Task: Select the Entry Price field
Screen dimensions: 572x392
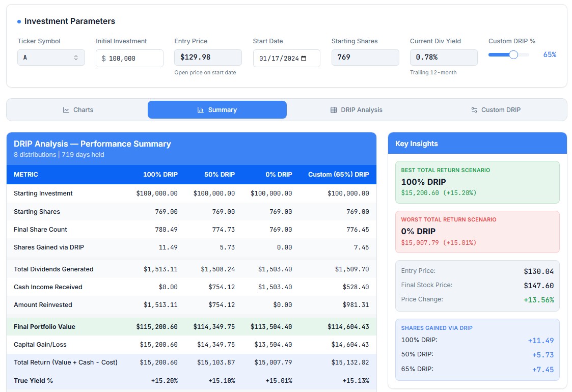Action: (208, 58)
